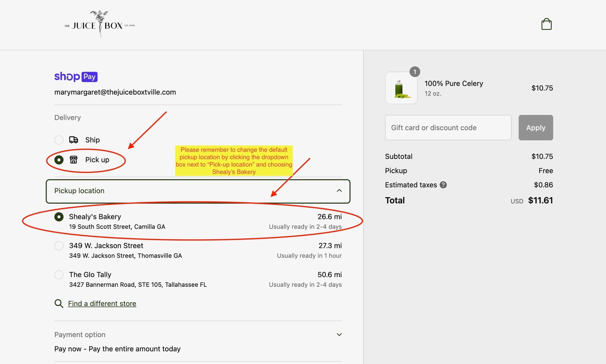
Task: Click the $10.75 Subtotal value
Action: click(x=542, y=157)
